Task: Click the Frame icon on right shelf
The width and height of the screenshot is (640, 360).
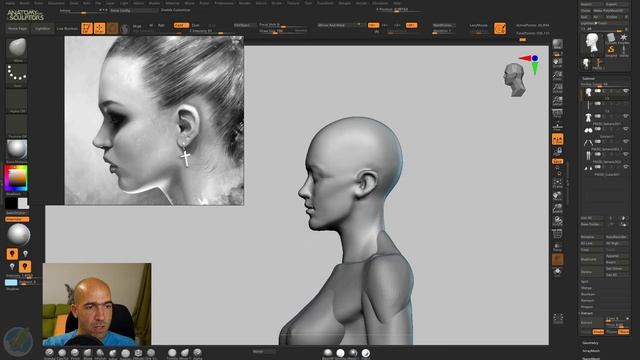Action: pyautogui.click(x=558, y=184)
